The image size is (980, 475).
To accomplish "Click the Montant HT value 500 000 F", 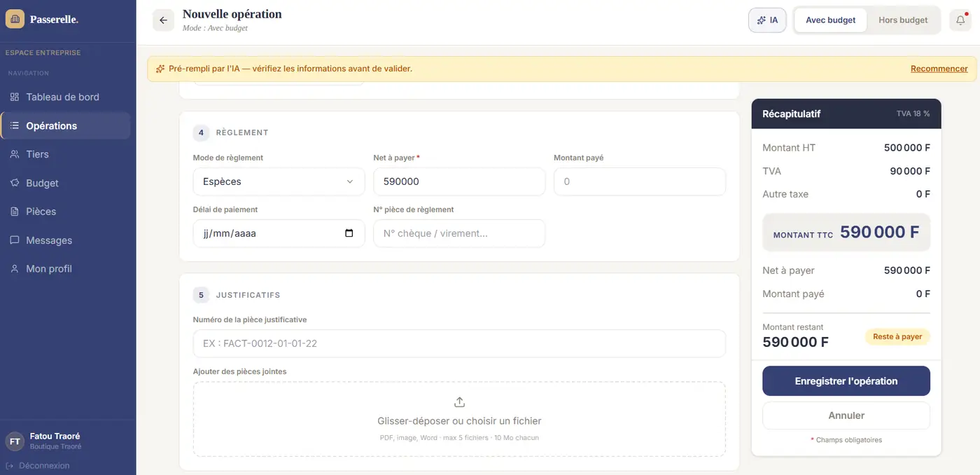I will [907, 148].
